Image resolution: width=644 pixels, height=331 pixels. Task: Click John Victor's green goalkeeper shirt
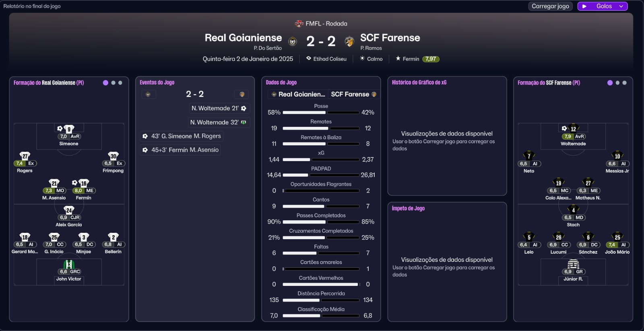[x=69, y=264]
